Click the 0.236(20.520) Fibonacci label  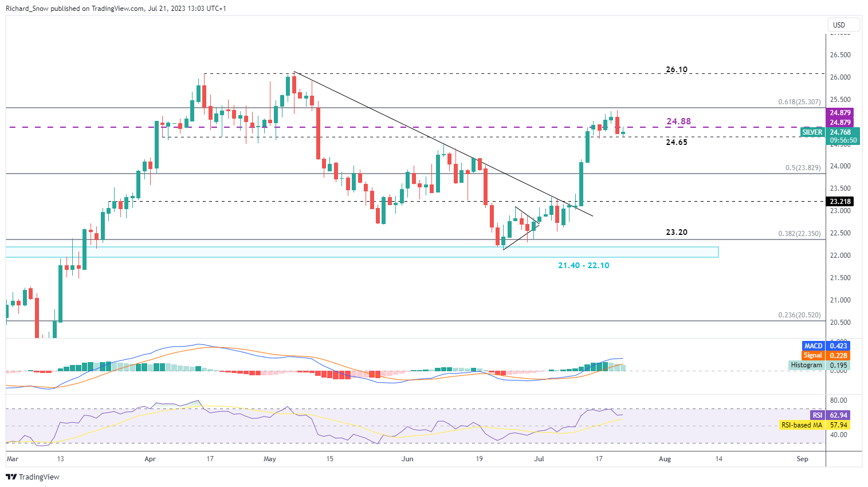click(x=799, y=315)
